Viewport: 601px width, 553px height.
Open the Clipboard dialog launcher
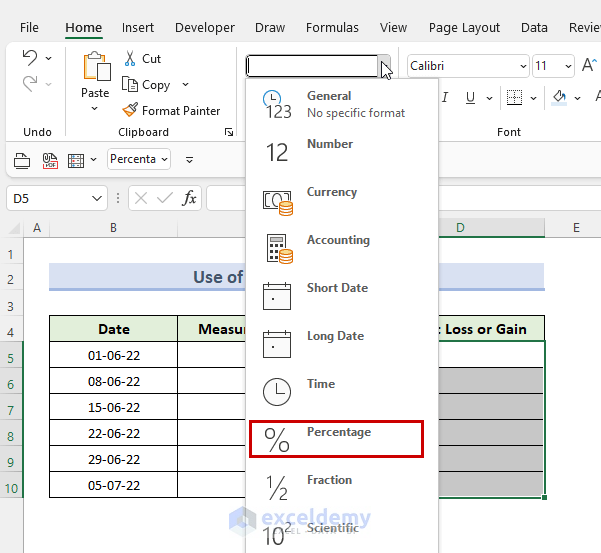click(x=229, y=132)
